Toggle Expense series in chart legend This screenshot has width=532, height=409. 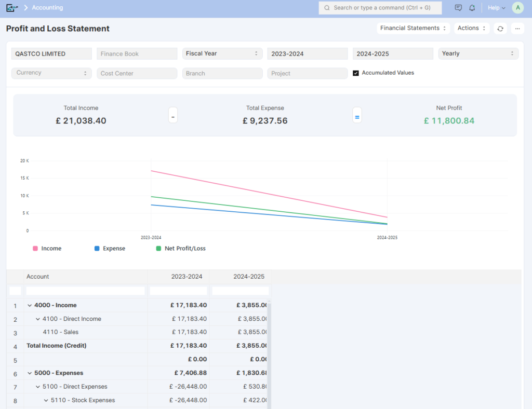(x=110, y=249)
